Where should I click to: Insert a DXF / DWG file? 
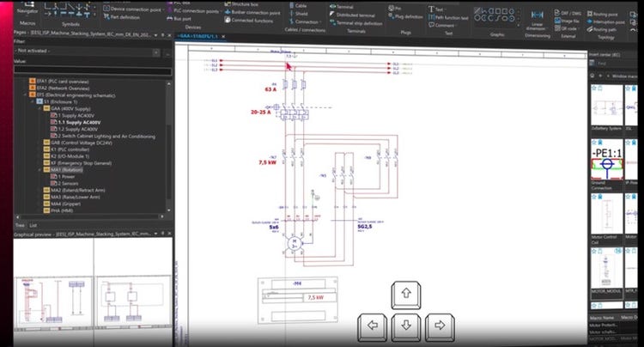pos(568,13)
